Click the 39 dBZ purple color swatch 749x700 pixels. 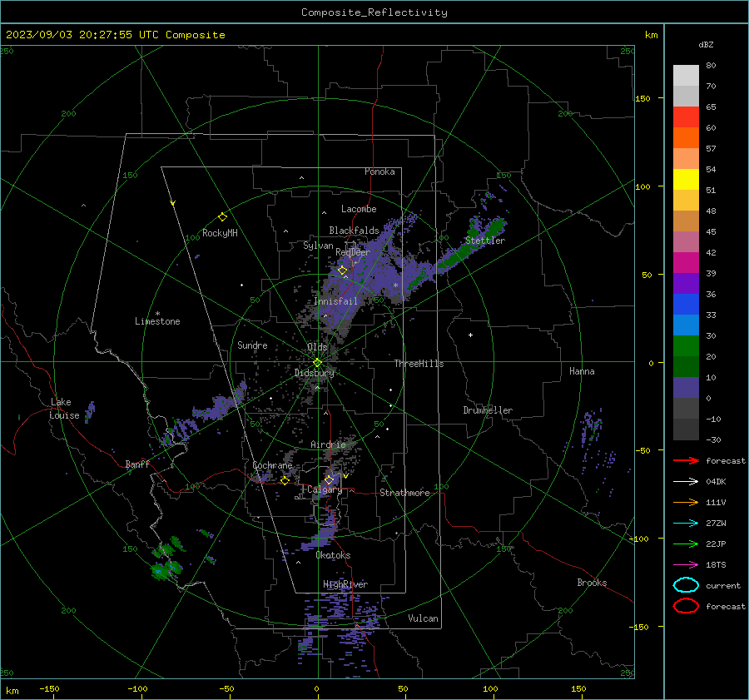click(686, 283)
